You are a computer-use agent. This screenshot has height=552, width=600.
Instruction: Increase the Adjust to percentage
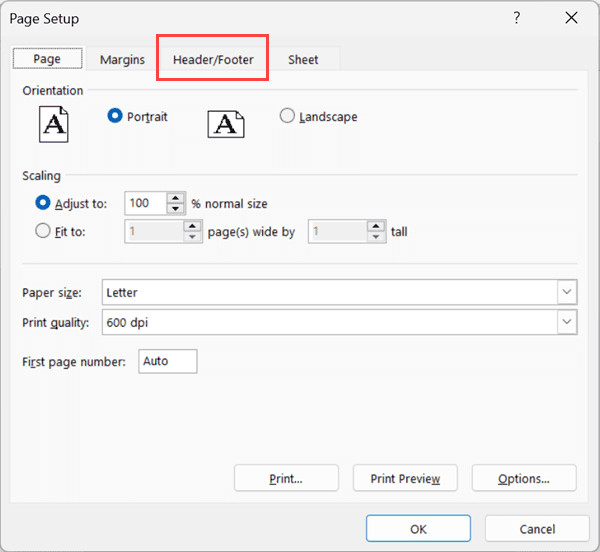click(176, 198)
